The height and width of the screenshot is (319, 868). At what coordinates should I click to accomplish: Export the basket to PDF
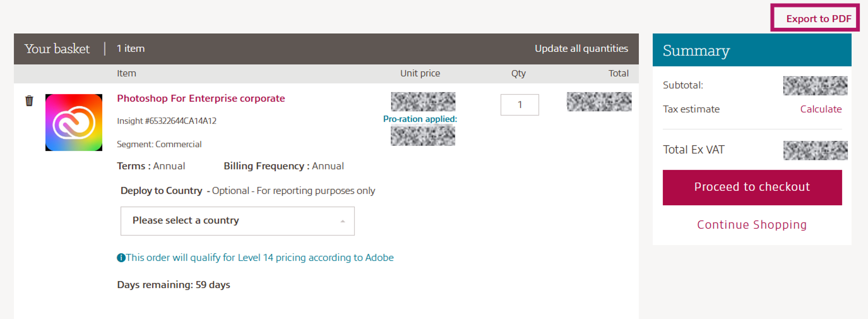[814, 18]
